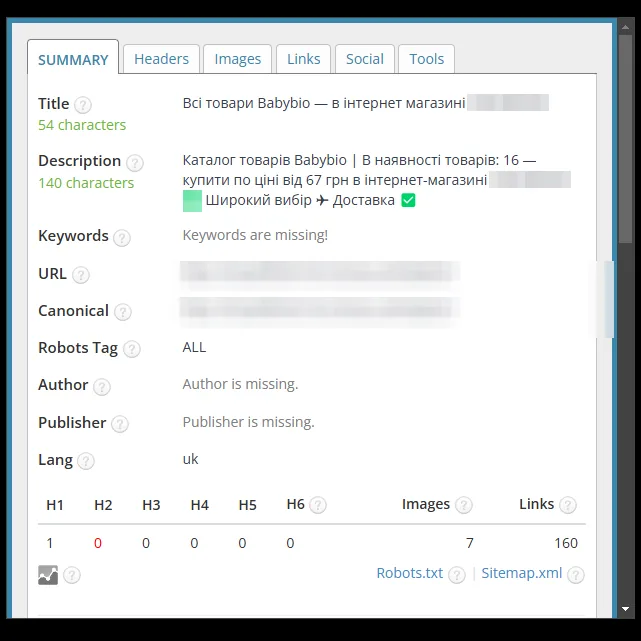Viewport: 641px width, 641px height.
Task: Click the help icon beside Images count header
Action: 464,505
